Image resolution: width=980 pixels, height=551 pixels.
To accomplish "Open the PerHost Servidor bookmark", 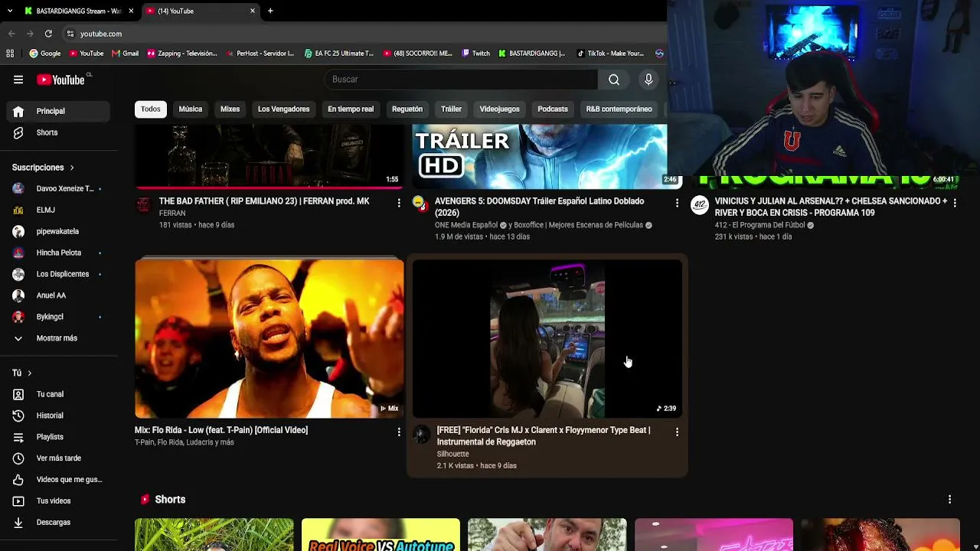I will (x=259, y=54).
